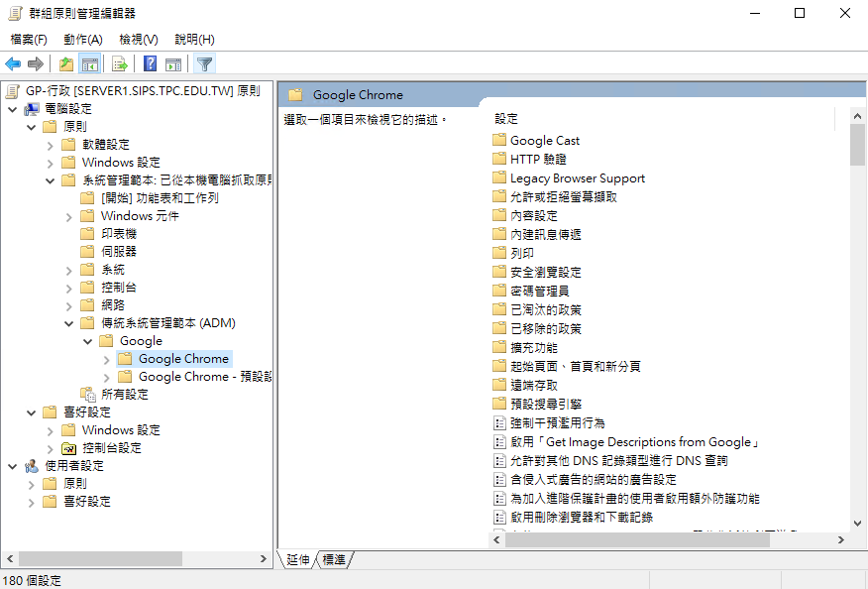868x589 pixels.
Task: Open the 檢視(V) menu
Action: [139, 40]
